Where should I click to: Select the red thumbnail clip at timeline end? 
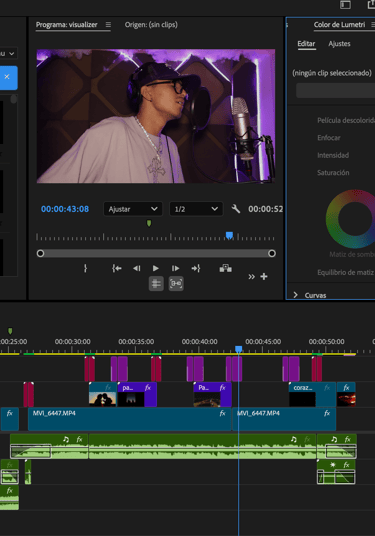point(346,394)
